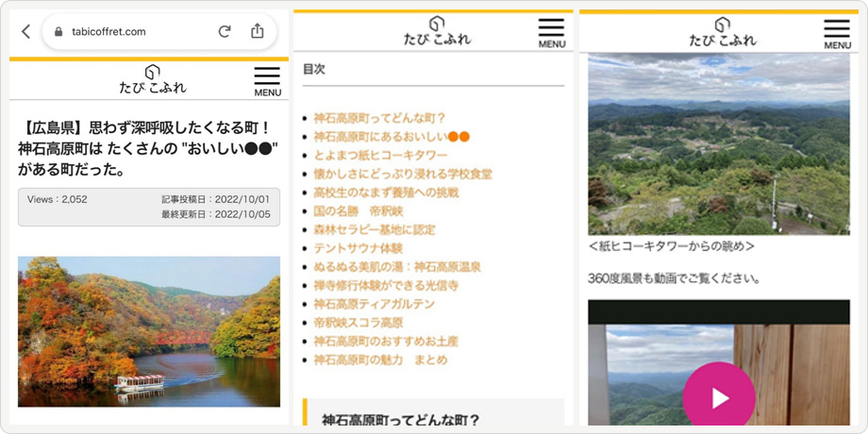
Task: Go to 禅寺修行体験ができる光信寺
Action: [387, 286]
